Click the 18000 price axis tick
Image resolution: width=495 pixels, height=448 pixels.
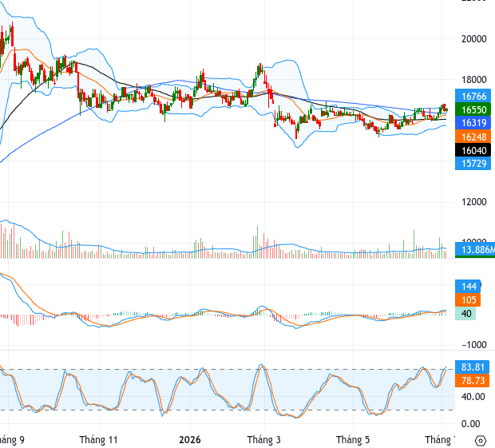tap(474, 80)
